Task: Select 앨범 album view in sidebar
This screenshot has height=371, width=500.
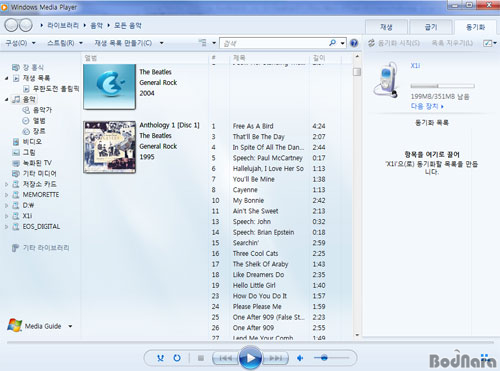Action: pos(39,121)
